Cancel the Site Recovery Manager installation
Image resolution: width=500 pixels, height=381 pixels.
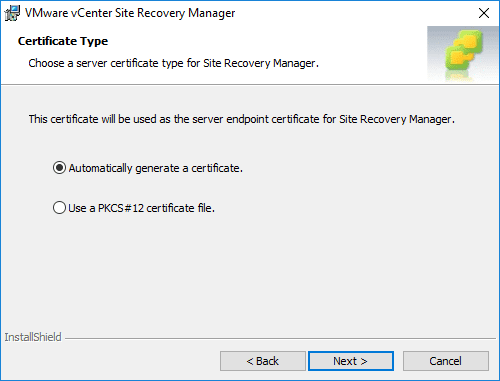point(446,361)
